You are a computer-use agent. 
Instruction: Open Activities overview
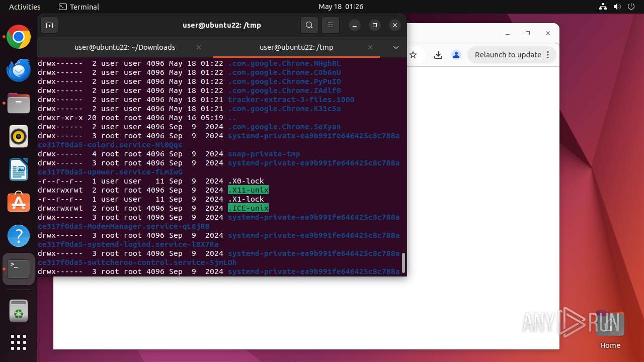[25, 7]
